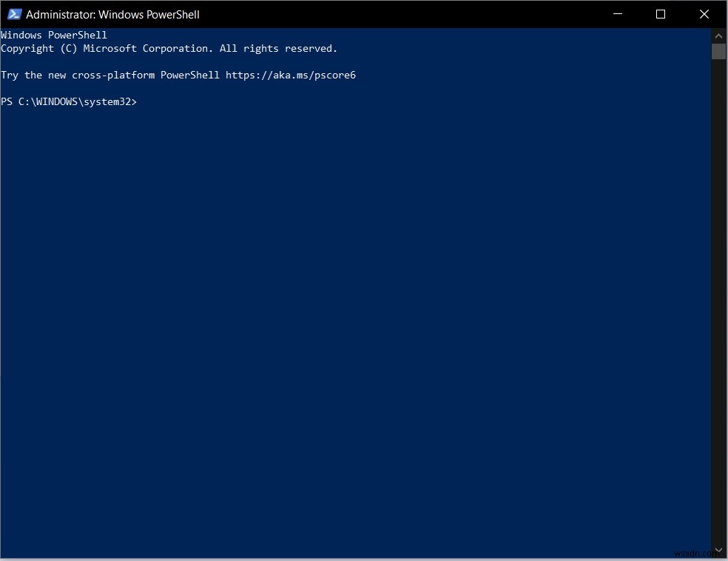Click the 'Windows PowerShell' header line in the console

point(54,36)
